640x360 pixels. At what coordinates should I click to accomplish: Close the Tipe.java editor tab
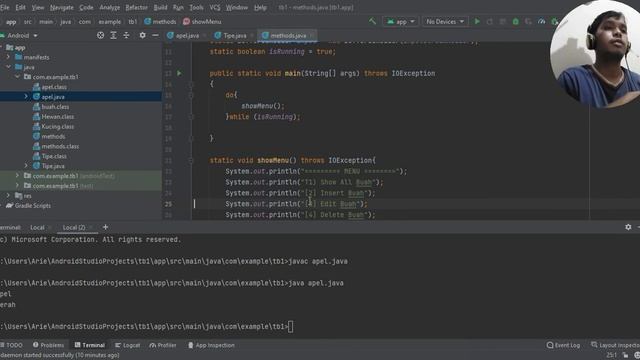point(252,36)
